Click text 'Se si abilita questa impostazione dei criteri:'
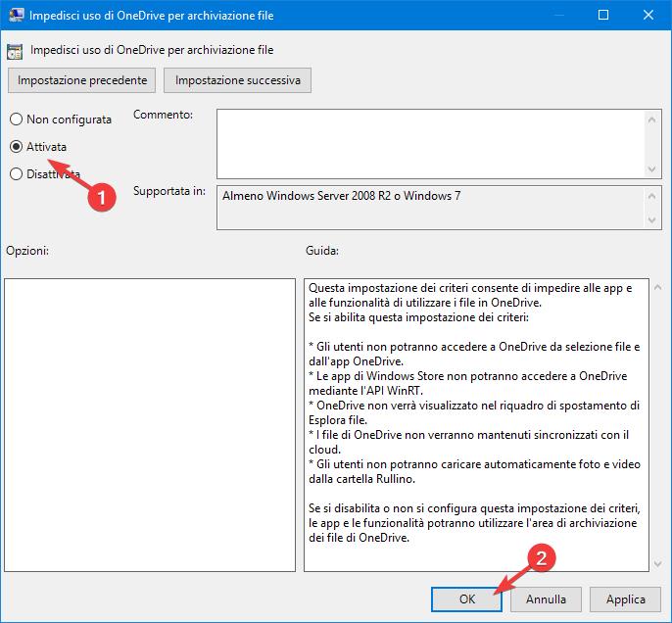The height and width of the screenshot is (623, 672). [x=418, y=317]
